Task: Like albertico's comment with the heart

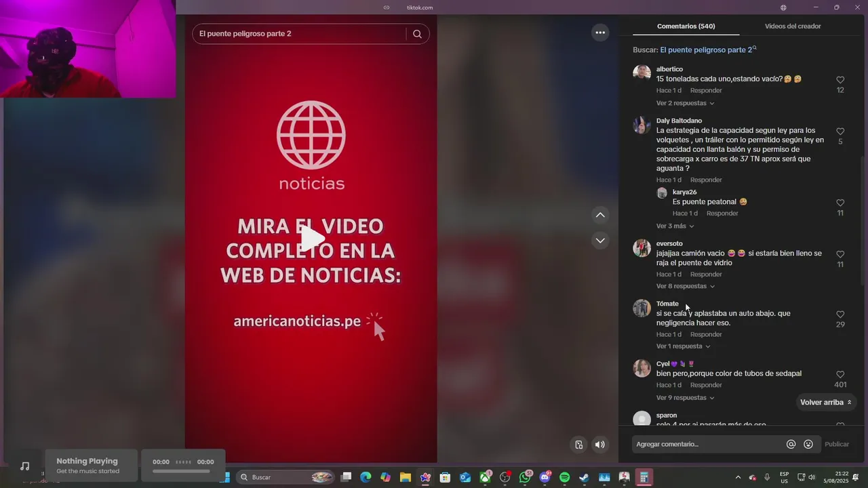Action: pos(840,80)
